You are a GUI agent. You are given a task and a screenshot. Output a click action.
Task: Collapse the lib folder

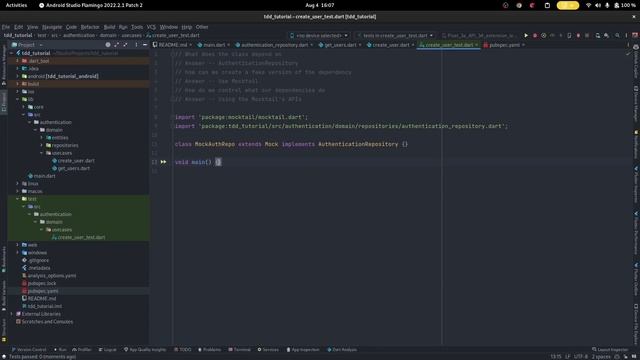(x=18, y=99)
